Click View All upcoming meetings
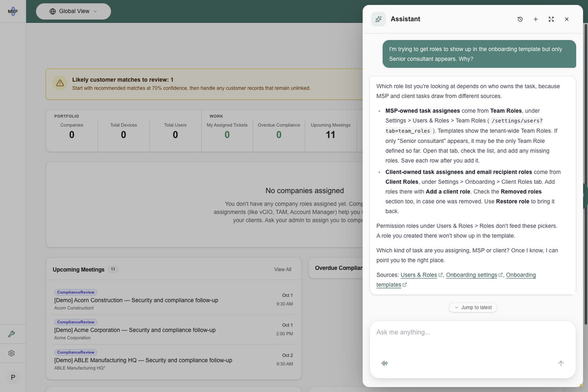588x392 pixels. [x=283, y=269]
